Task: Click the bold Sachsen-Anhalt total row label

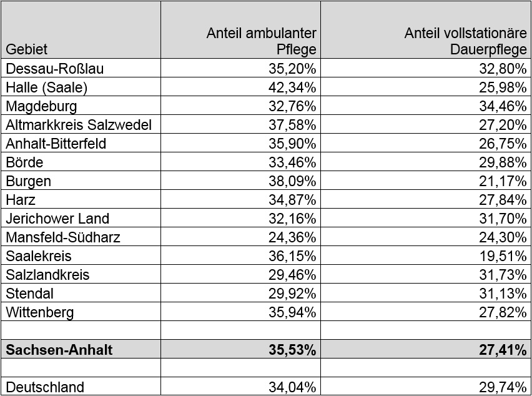Action: pyautogui.click(x=59, y=350)
